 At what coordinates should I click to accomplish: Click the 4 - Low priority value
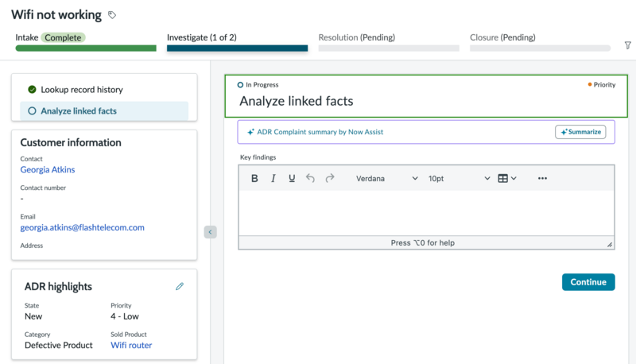(x=125, y=316)
